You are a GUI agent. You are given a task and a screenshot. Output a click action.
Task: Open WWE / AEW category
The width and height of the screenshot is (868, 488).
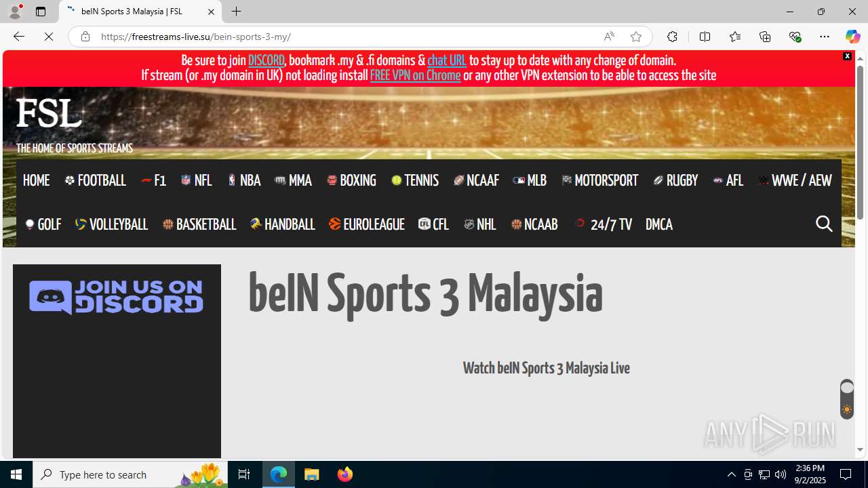tap(795, 180)
